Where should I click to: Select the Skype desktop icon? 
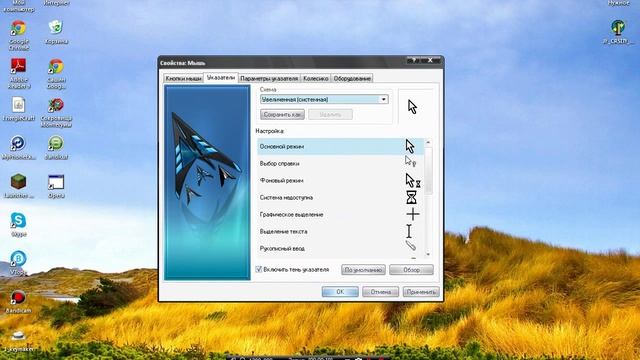point(18,221)
